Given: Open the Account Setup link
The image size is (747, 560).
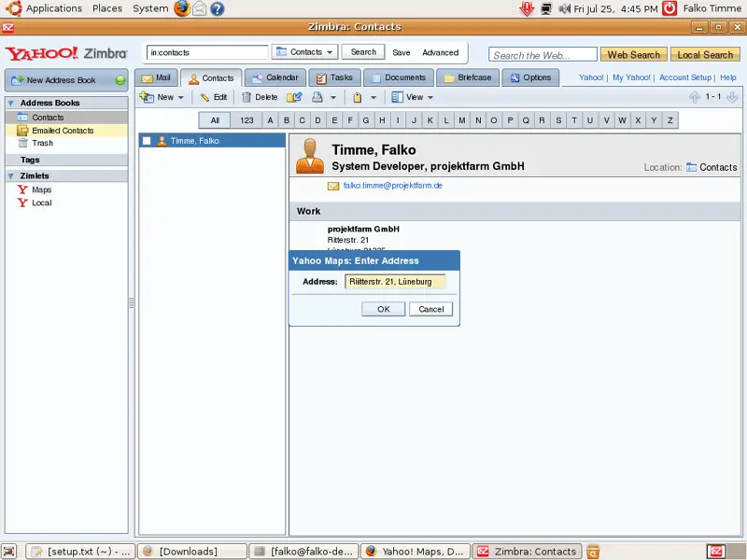Looking at the screenshot, I should point(685,77).
